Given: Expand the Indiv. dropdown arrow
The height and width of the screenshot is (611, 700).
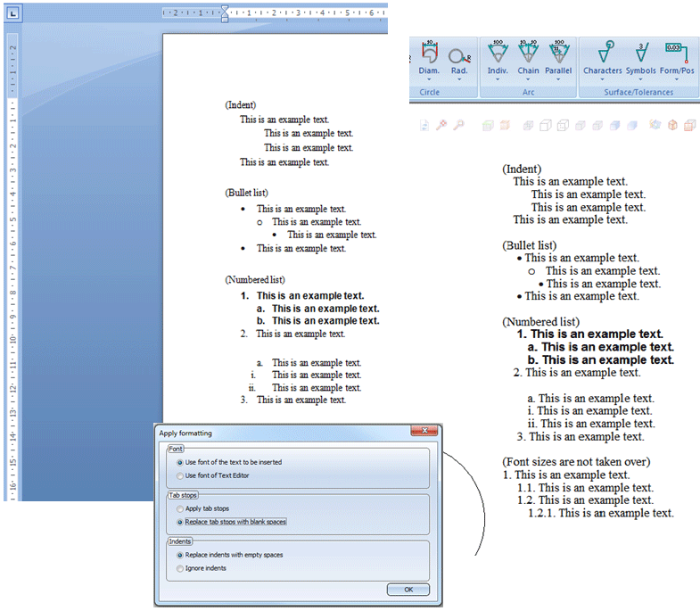Looking at the screenshot, I should (x=498, y=79).
